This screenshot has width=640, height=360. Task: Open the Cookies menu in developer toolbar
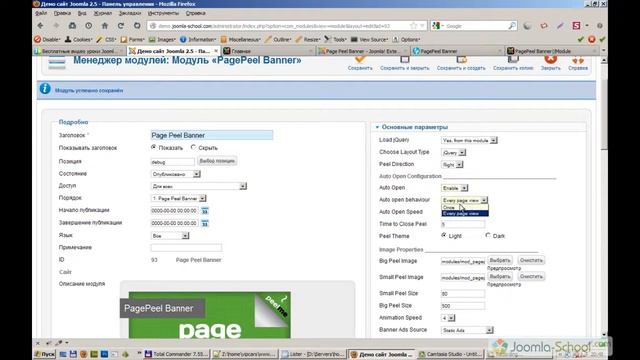click(78, 40)
